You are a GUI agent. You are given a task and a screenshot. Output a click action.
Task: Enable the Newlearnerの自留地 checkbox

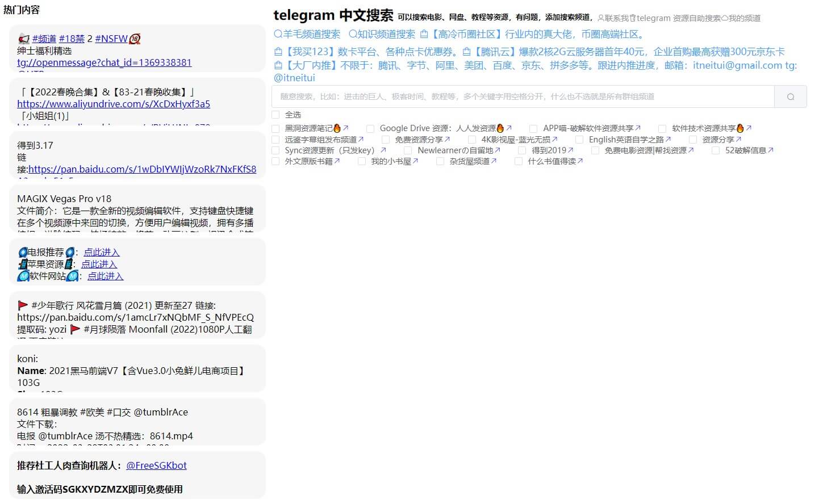coord(408,150)
